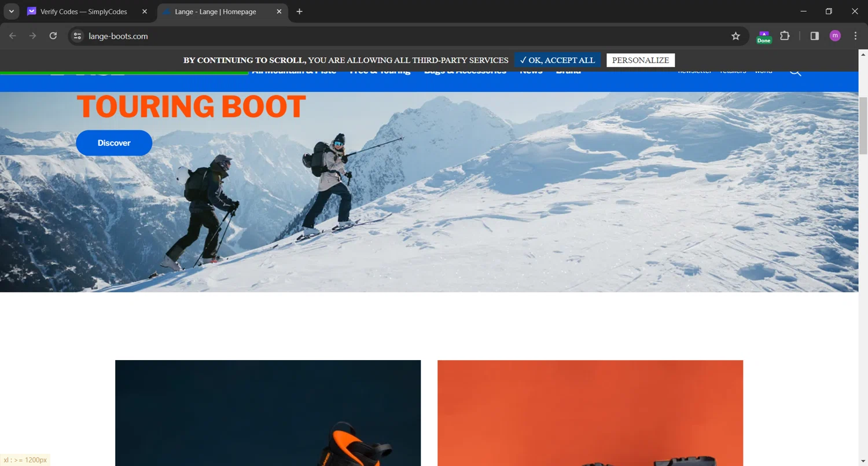Screen dimensions: 868x466
Task: Click the green Done extension icon
Action: (764, 37)
